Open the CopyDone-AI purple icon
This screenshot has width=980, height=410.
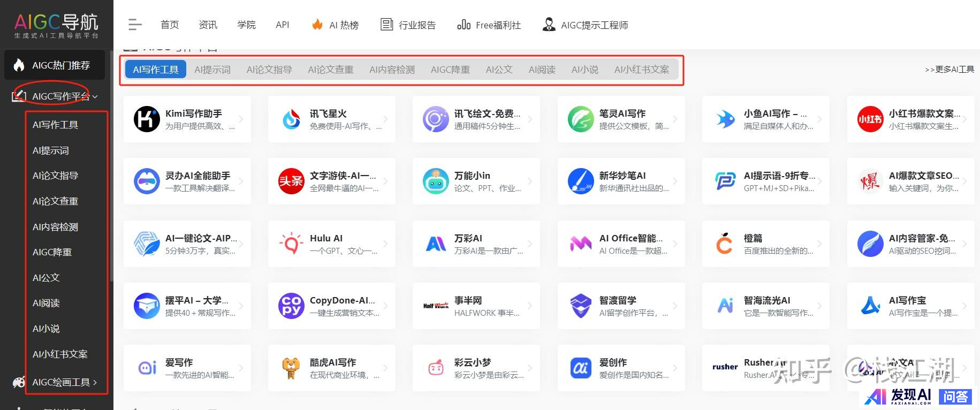pos(291,306)
